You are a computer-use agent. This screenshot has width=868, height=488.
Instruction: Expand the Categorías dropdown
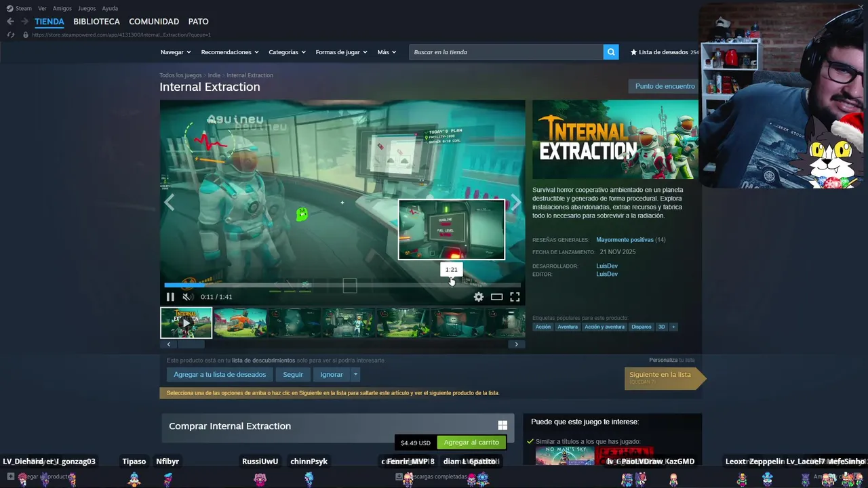tap(287, 52)
